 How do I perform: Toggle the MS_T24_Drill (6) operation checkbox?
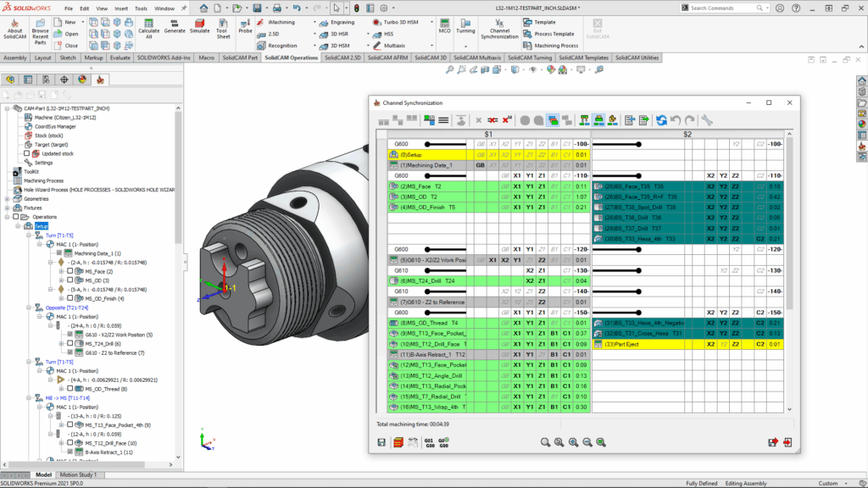pos(70,343)
